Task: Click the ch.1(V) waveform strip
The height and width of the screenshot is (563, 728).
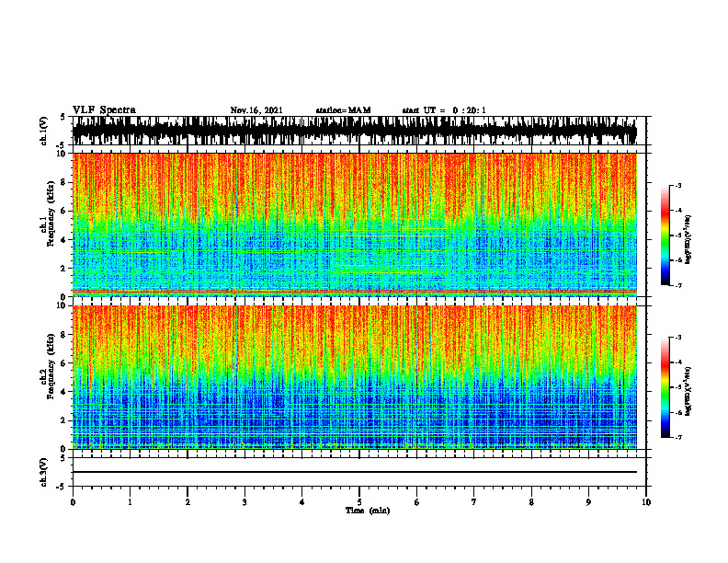Action: 354,131
